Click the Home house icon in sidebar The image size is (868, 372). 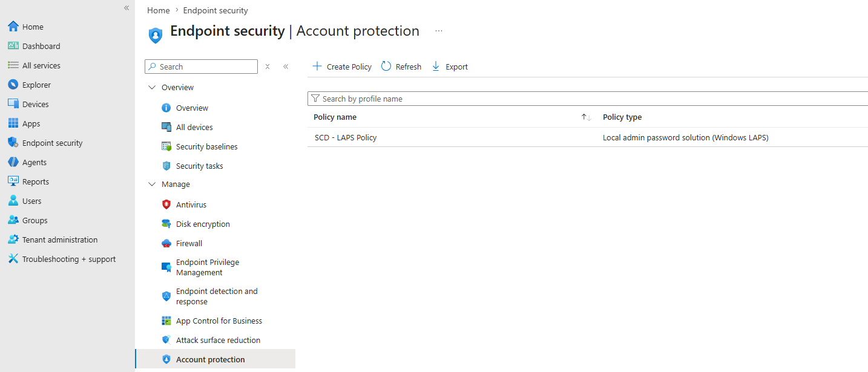(13, 27)
